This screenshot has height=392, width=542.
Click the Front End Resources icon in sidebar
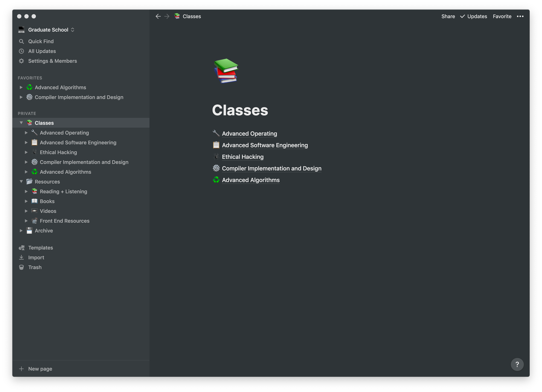pyautogui.click(x=34, y=220)
